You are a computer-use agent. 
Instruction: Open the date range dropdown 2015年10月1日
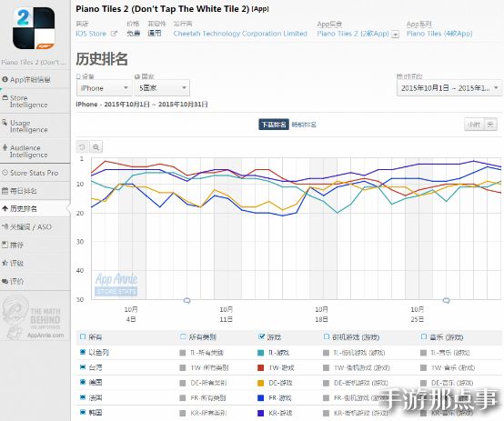tap(449, 87)
